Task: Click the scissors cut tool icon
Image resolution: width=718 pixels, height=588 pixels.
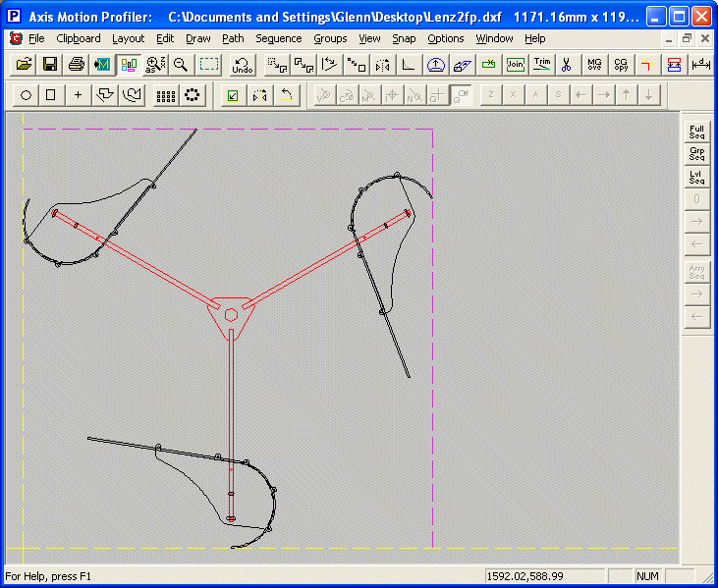Action: (567, 65)
